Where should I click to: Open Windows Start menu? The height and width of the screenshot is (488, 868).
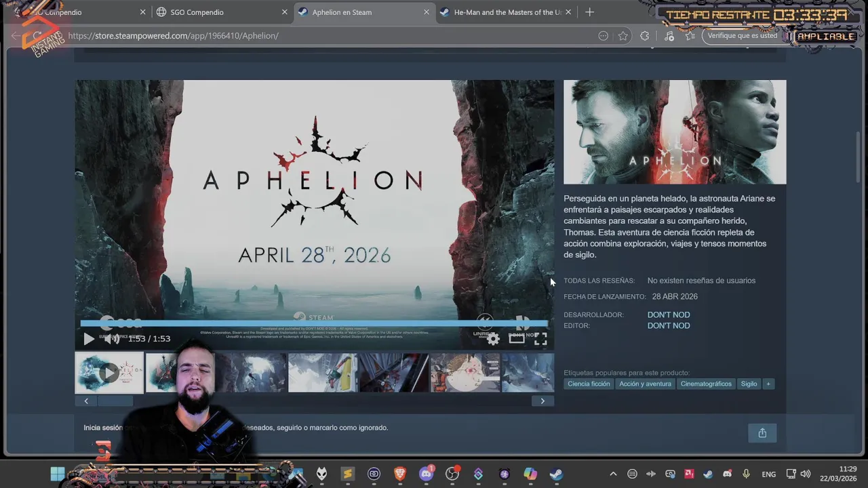coord(58,474)
